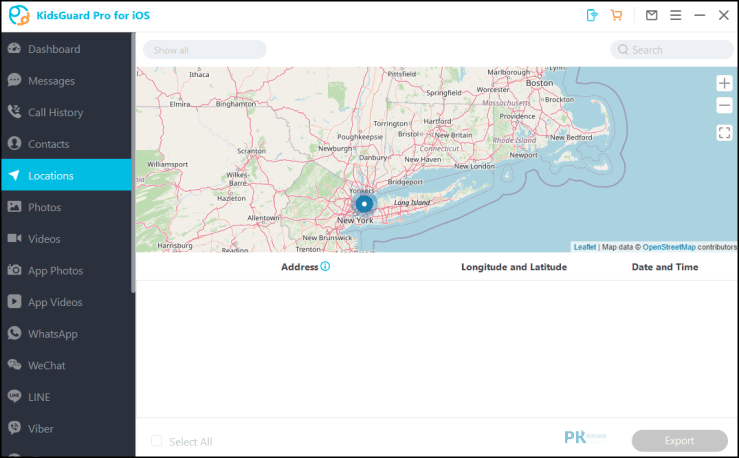Click the LINE logo icon

coord(14,396)
